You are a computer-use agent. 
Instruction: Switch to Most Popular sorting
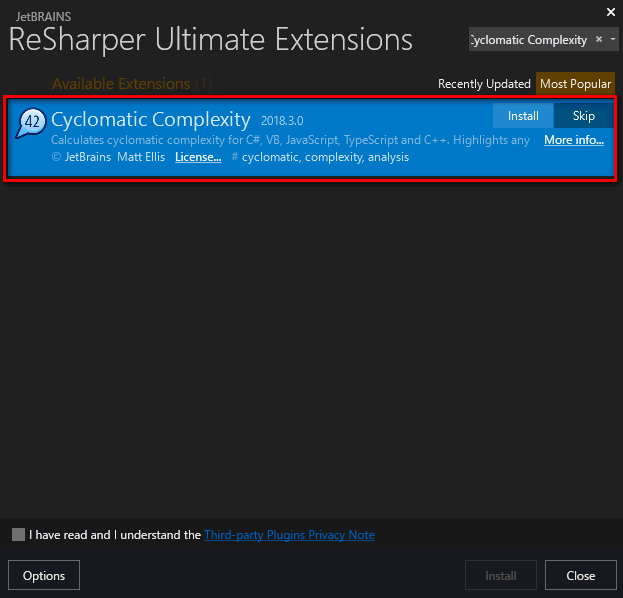point(575,84)
